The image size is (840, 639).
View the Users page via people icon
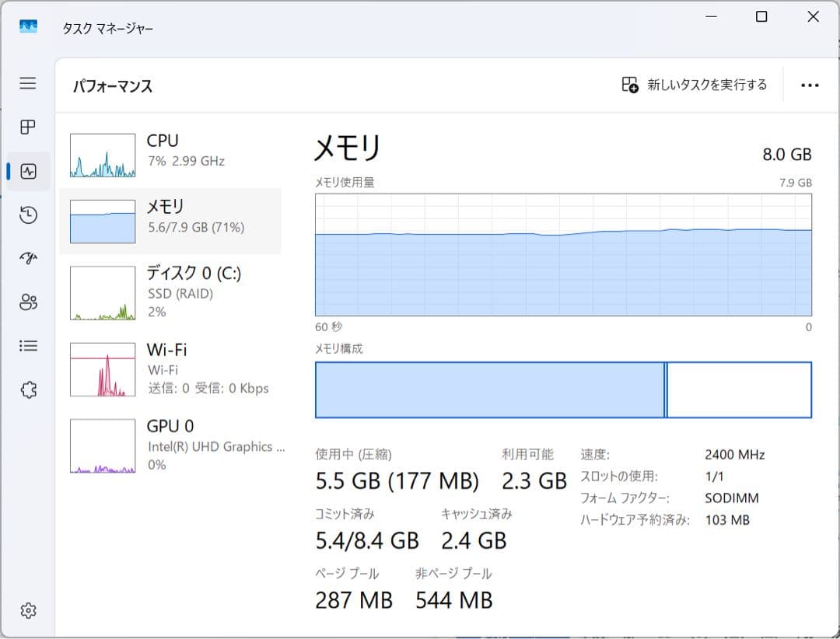[x=27, y=302]
